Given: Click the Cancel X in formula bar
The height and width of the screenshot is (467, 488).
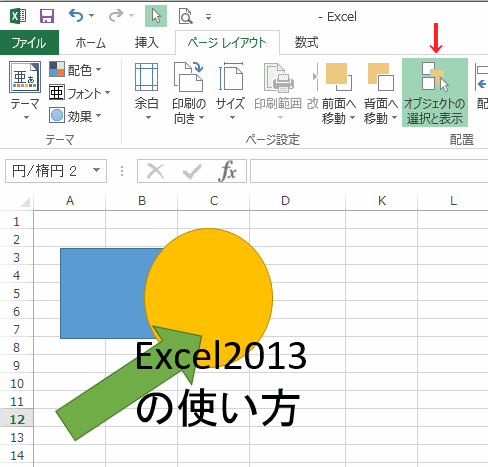Looking at the screenshot, I should pos(155,171).
